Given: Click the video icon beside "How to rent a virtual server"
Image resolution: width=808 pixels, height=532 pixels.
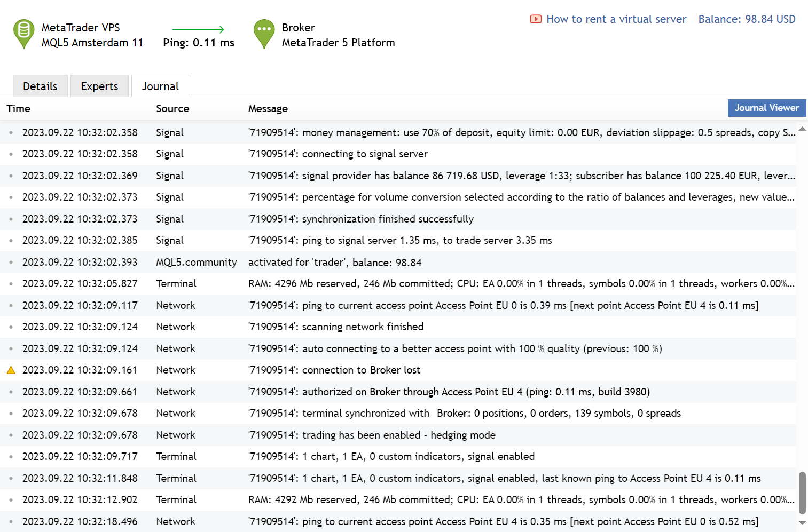Looking at the screenshot, I should pyautogui.click(x=536, y=19).
